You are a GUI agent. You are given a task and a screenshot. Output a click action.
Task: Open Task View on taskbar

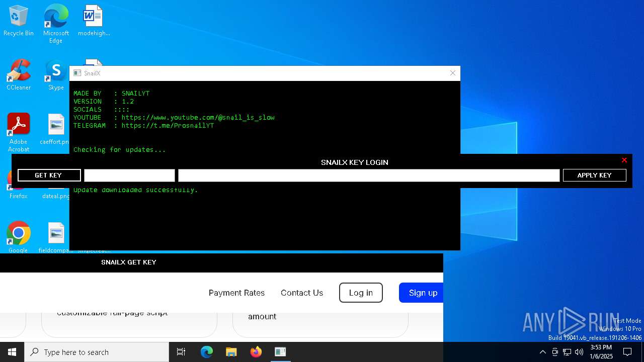[x=181, y=352]
